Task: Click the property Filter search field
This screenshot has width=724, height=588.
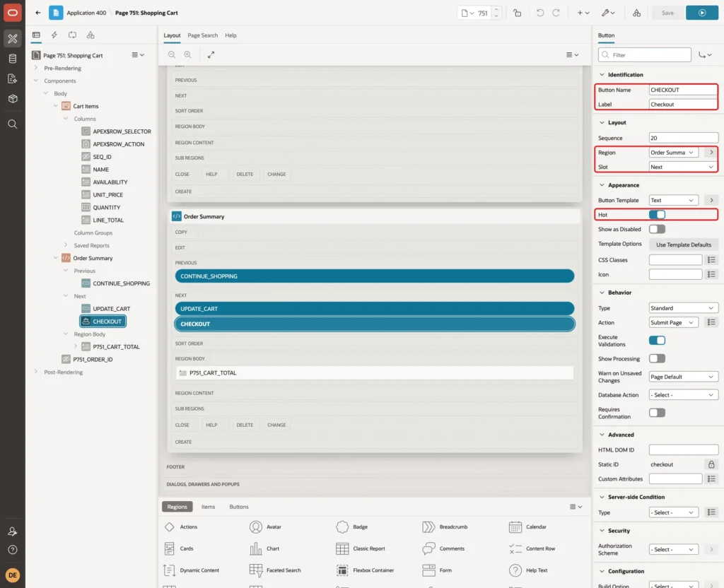Action: tap(645, 55)
